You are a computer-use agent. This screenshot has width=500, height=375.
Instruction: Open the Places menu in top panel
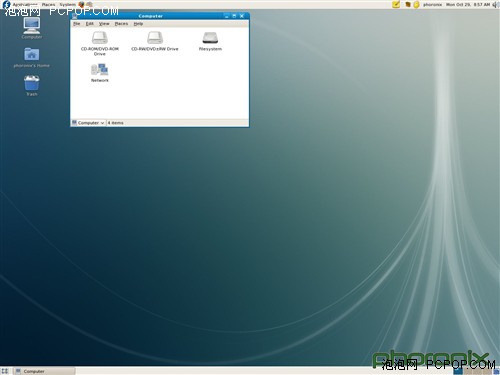click(x=48, y=5)
